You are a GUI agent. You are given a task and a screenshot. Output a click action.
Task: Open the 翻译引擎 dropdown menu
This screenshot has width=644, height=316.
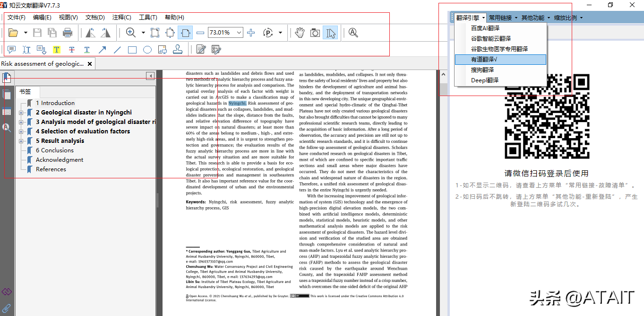471,18
